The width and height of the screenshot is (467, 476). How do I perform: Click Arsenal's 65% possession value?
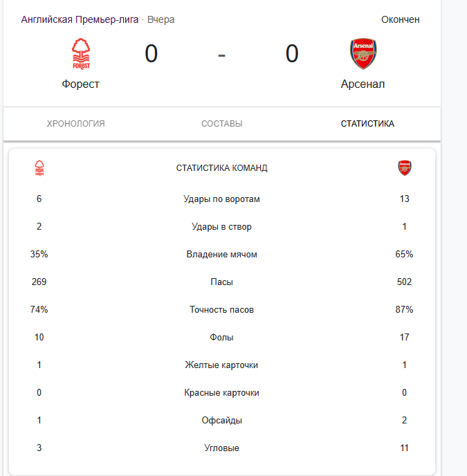(404, 254)
